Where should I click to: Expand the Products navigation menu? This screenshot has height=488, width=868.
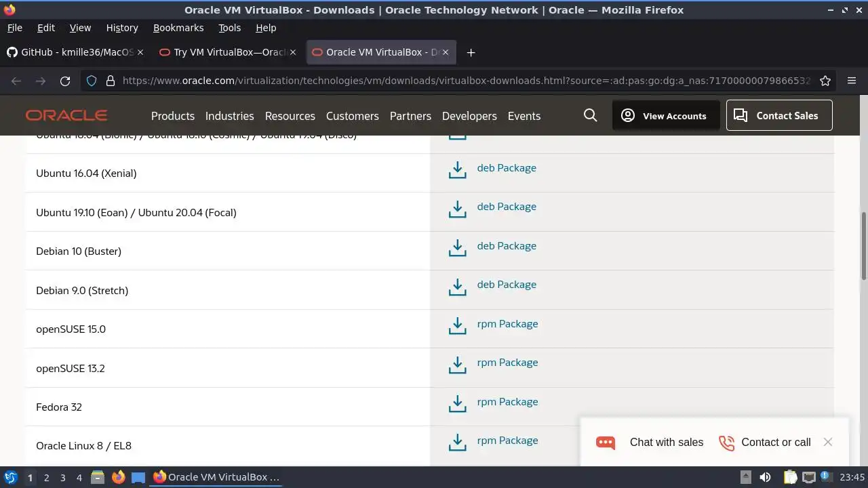tap(173, 116)
